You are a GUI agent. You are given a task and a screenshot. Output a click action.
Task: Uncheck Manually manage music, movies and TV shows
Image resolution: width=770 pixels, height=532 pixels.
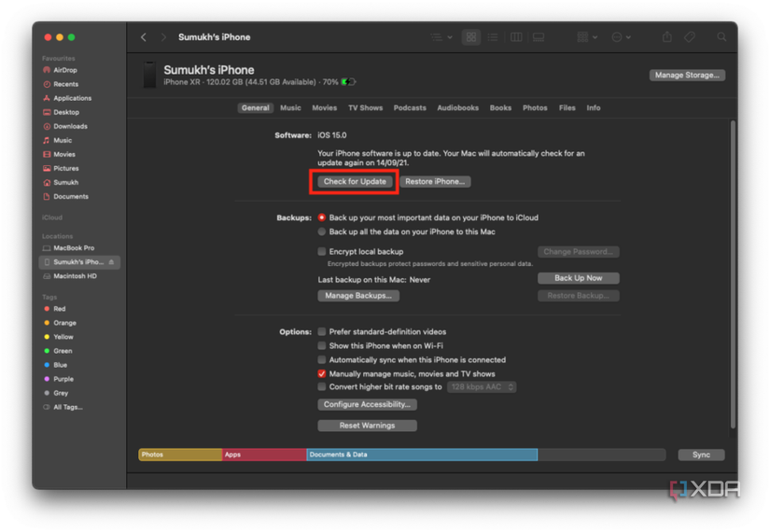(x=322, y=374)
